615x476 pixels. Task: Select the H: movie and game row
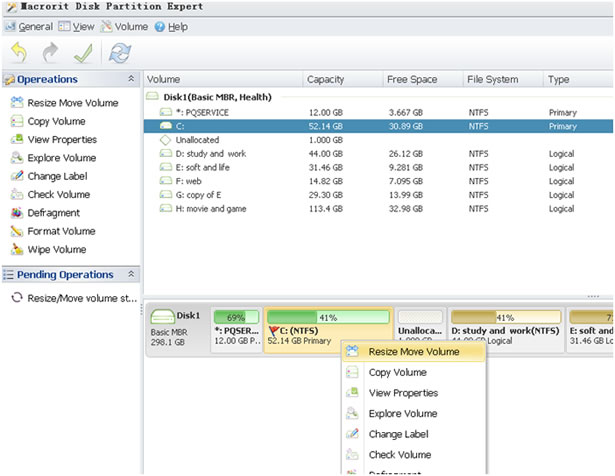click(378, 209)
